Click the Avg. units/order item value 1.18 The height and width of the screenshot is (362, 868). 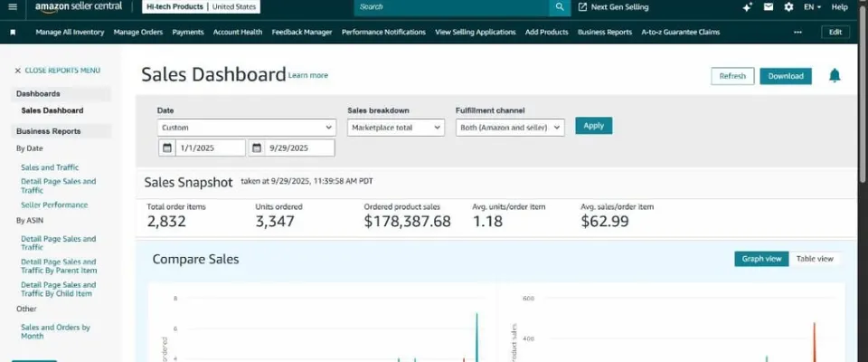(487, 222)
